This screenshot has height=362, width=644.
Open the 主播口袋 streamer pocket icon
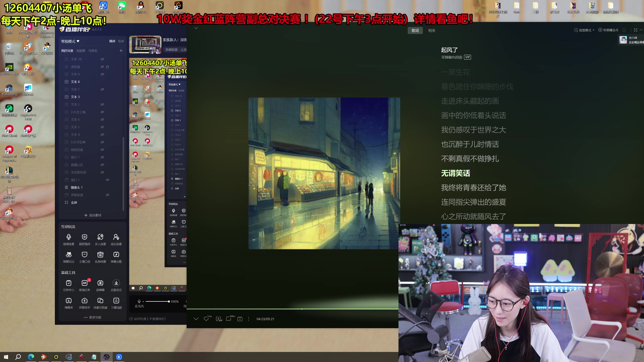coord(85,257)
